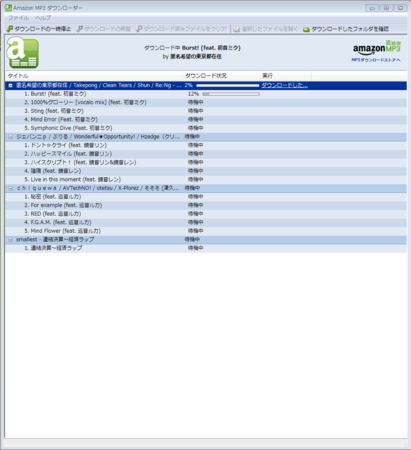The image size is (411, 450).
Task: Click the 2% status in highlighted album row
Action: click(188, 85)
